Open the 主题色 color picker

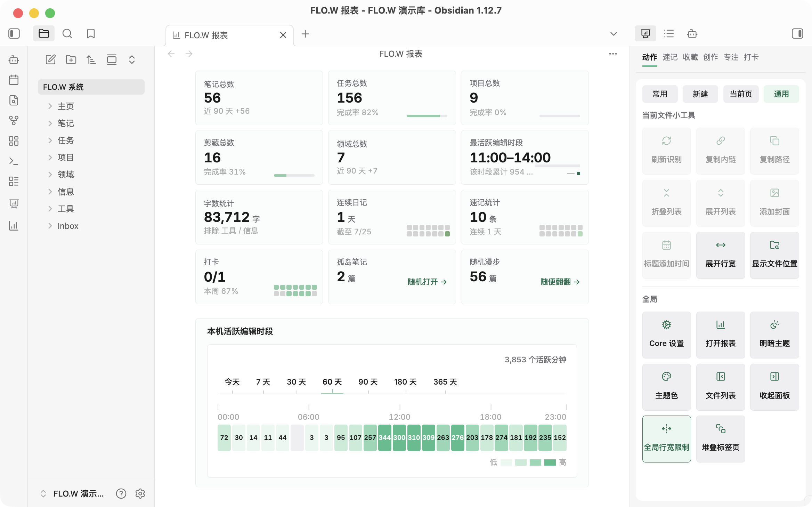[667, 387]
